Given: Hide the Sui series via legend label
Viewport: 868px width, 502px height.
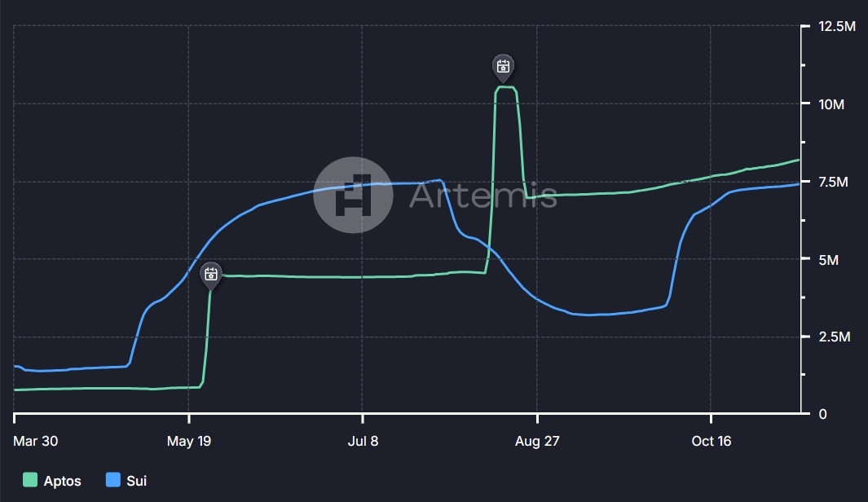Looking at the screenshot, I should [137, 481].
